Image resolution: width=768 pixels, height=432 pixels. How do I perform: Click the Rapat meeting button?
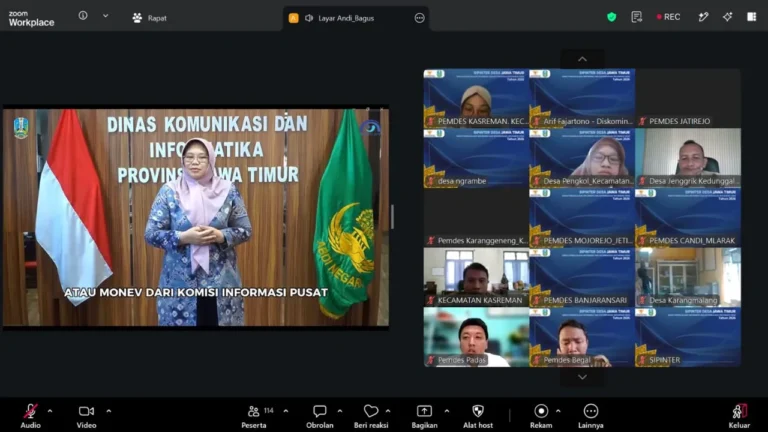tap(149, 18)
